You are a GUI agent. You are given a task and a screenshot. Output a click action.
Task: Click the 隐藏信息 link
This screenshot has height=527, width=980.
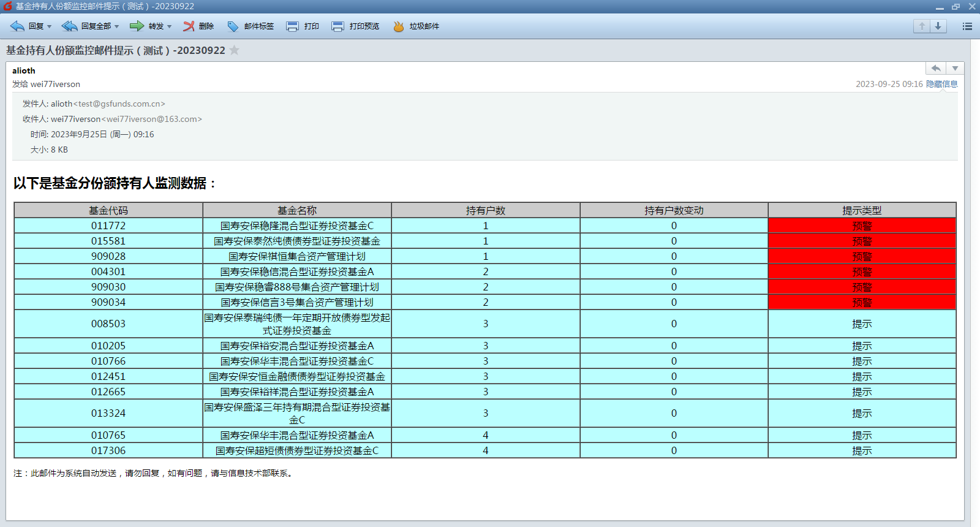tap(942, 84)
